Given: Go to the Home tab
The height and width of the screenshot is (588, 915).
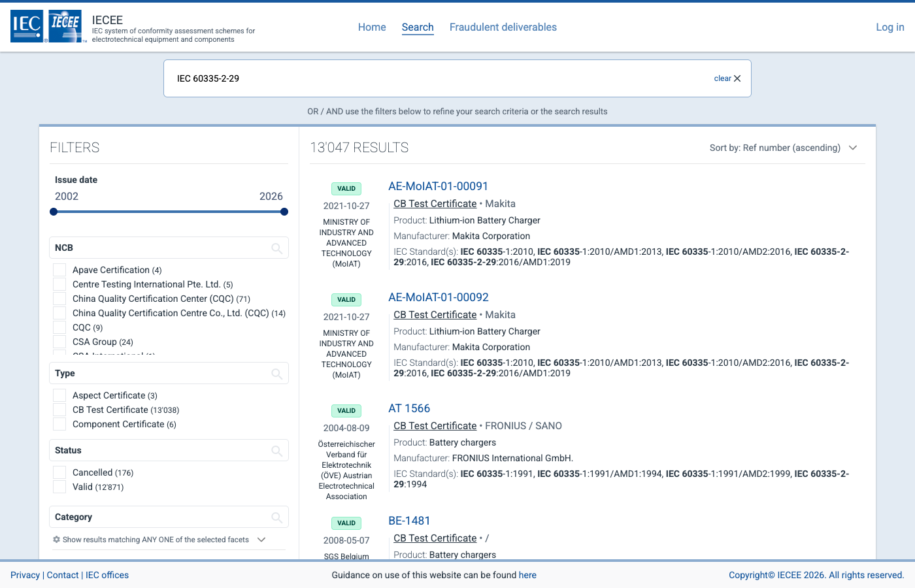Looking at the screenshot, I should point(372,27).
